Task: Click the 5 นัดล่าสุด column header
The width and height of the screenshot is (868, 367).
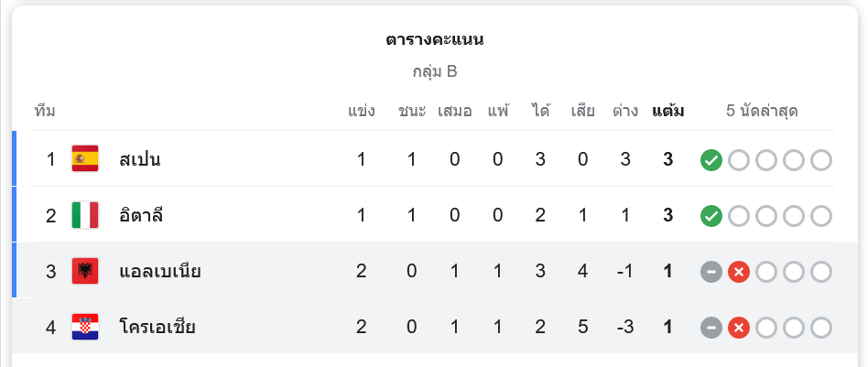Action: coord(762,111)
